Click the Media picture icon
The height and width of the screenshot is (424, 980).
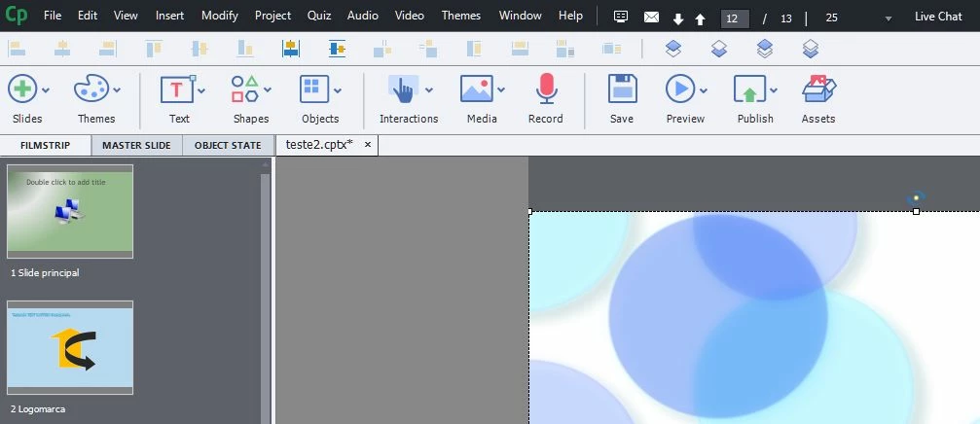point(477,88)
